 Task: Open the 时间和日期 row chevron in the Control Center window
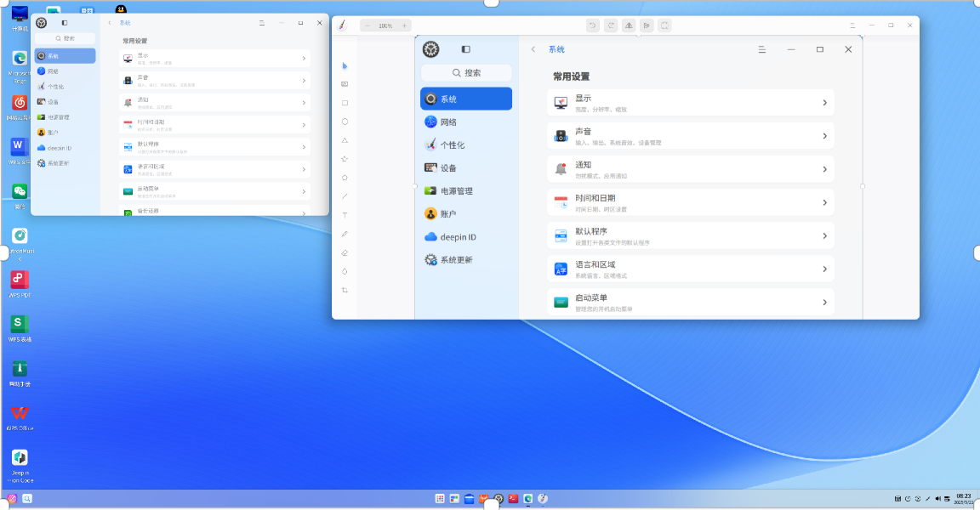pyautogui.click(x=304, y=125)
